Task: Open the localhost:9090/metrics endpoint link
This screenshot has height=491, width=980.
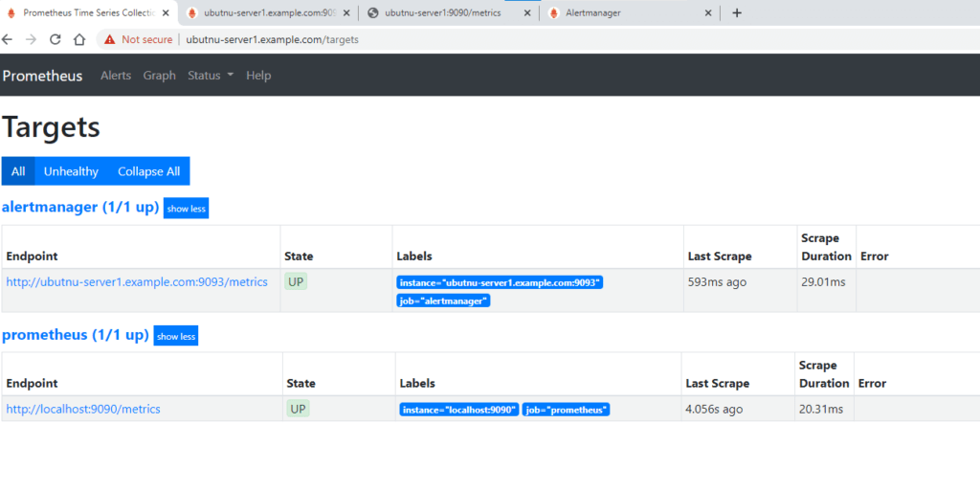Action: point(83,410)
